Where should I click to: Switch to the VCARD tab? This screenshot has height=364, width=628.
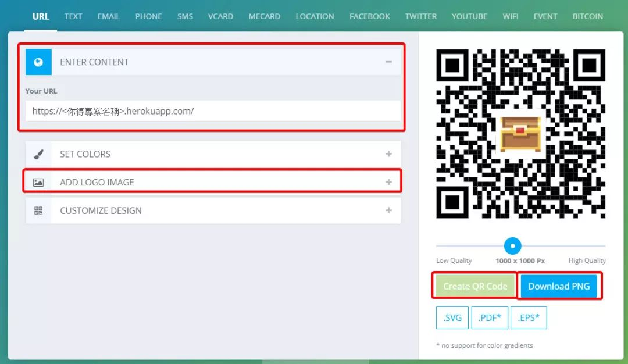tap(221, 16)
